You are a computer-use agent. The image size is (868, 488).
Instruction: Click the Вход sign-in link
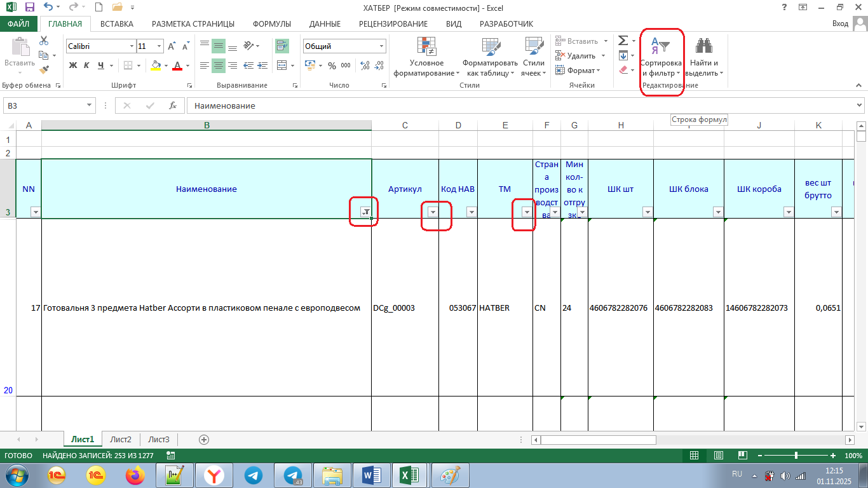point(840,24)
